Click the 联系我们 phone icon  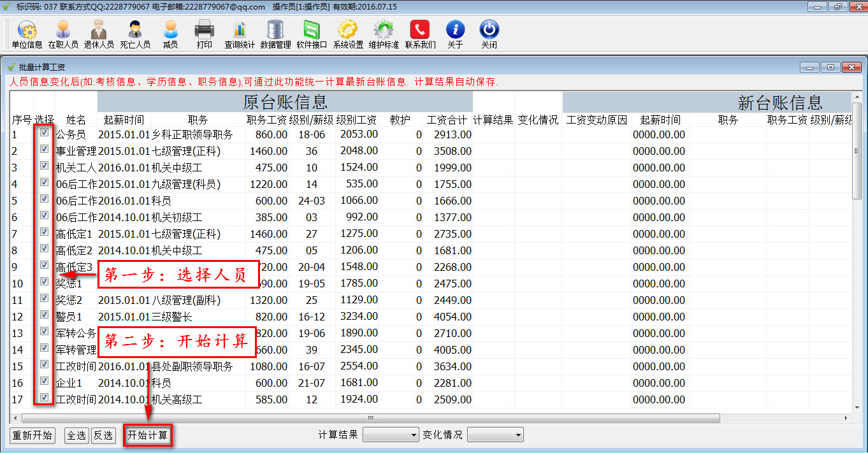[x=420, y=34]
